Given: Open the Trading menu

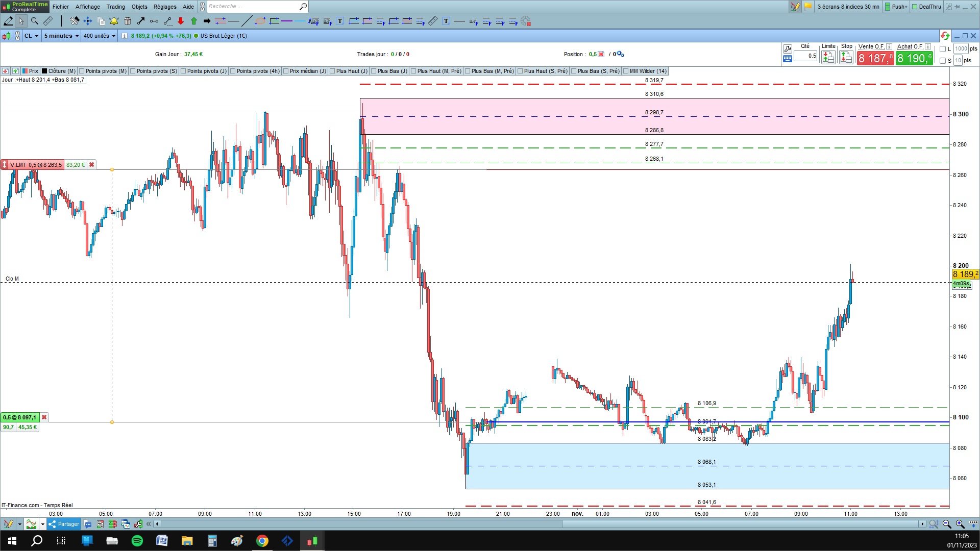Looking at the screenshot, I should coord(115,7).
